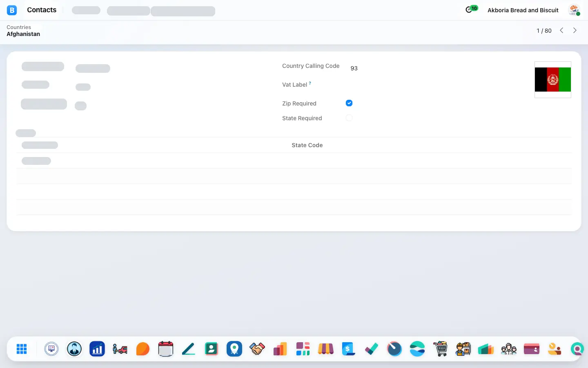
Task: Open the group of people app
Action: point(509,349)
